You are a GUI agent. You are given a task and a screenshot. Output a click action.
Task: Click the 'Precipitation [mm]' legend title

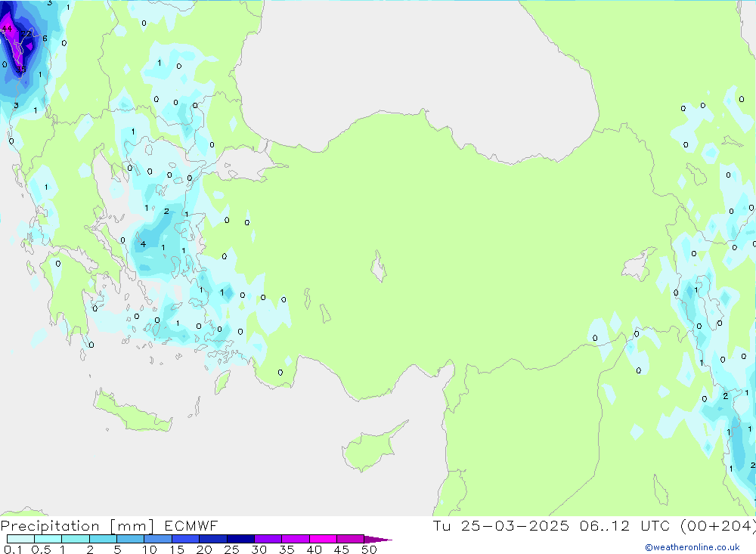click(x=77, y=526)
